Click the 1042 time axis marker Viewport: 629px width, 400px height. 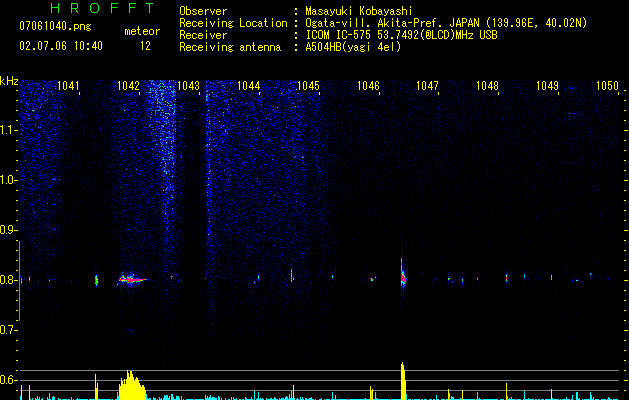coord(128,85)
